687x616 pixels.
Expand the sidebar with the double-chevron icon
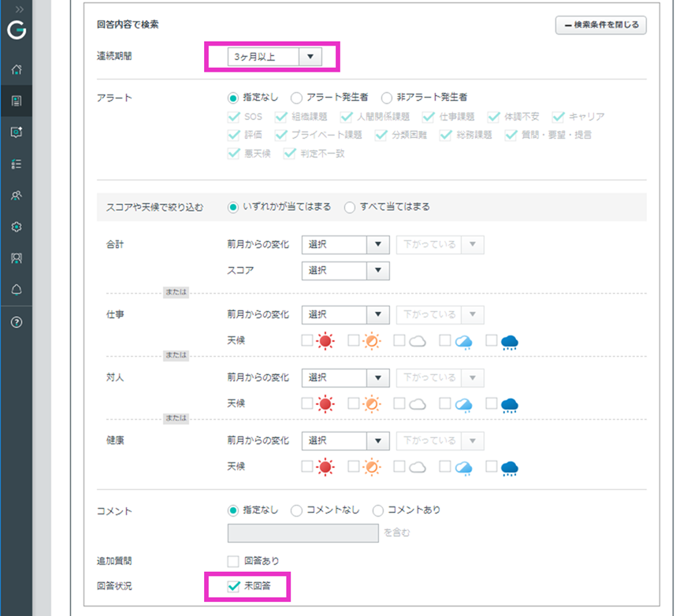pos(16,9)
